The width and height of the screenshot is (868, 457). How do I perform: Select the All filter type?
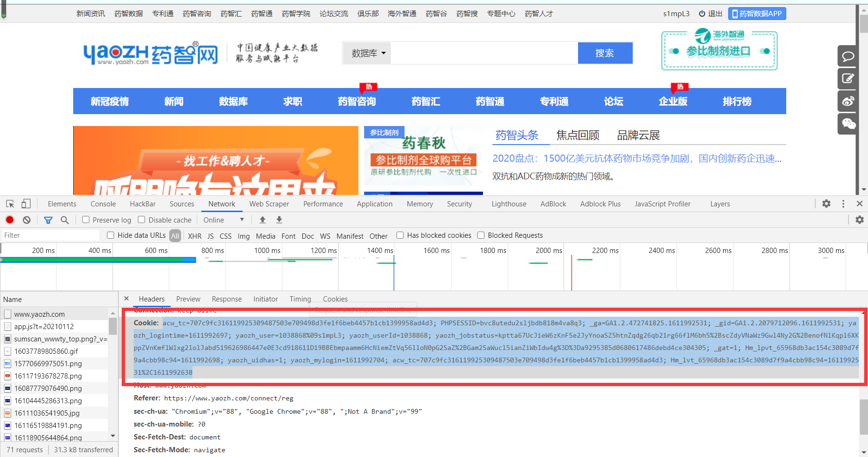[x=175, y=236]
